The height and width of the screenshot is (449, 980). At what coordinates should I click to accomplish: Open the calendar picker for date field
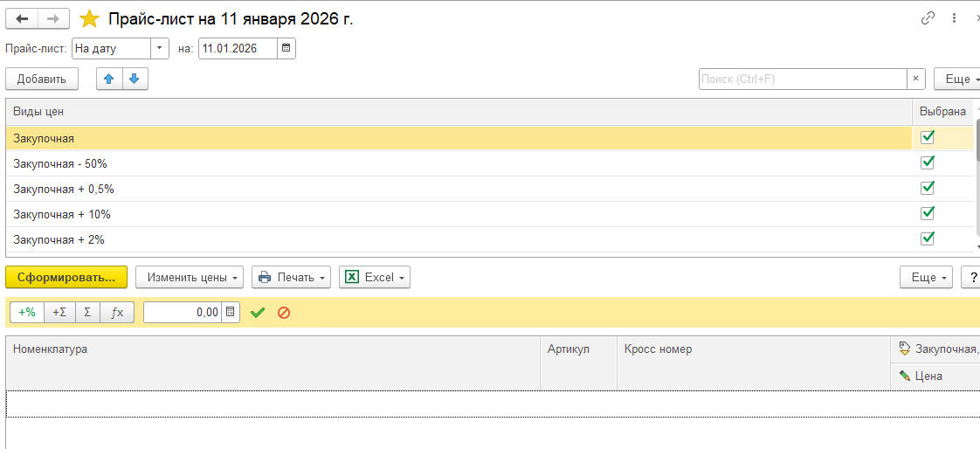pos(286,49)
